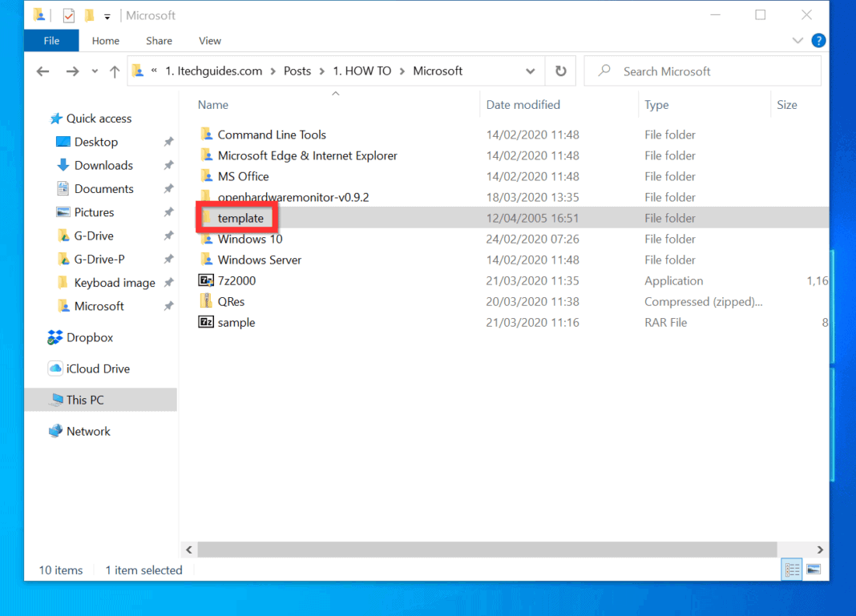Click Posts in the address breadcrumb
Screen dimensions: 856x616
pyautogui.click(x=297, y=71)
